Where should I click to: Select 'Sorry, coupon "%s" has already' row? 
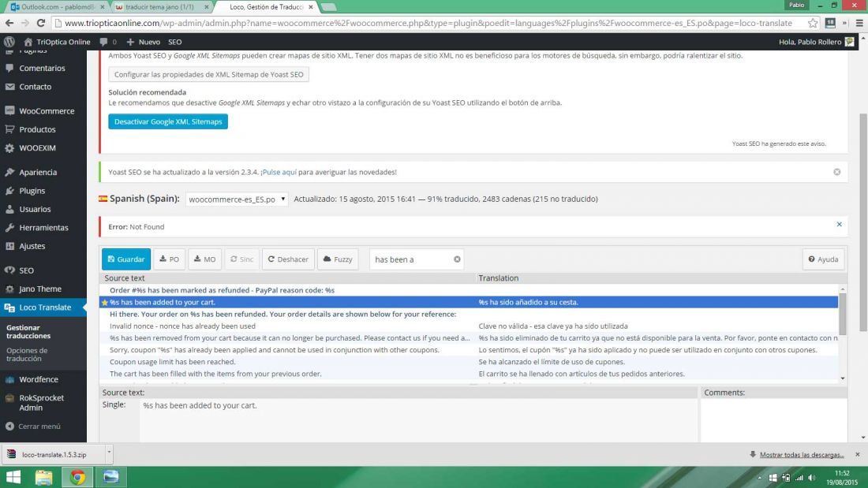pyautogui.click(x=469, y=350)
